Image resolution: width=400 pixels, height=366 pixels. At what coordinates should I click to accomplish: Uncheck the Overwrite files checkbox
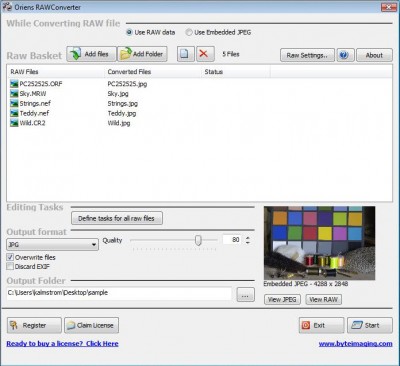pos(10,257)
